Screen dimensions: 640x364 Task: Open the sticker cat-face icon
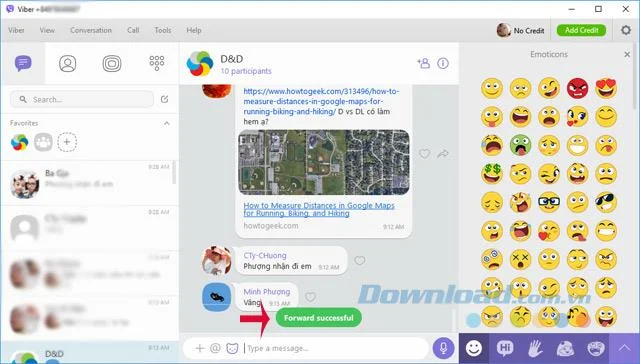tap(232, 348)
